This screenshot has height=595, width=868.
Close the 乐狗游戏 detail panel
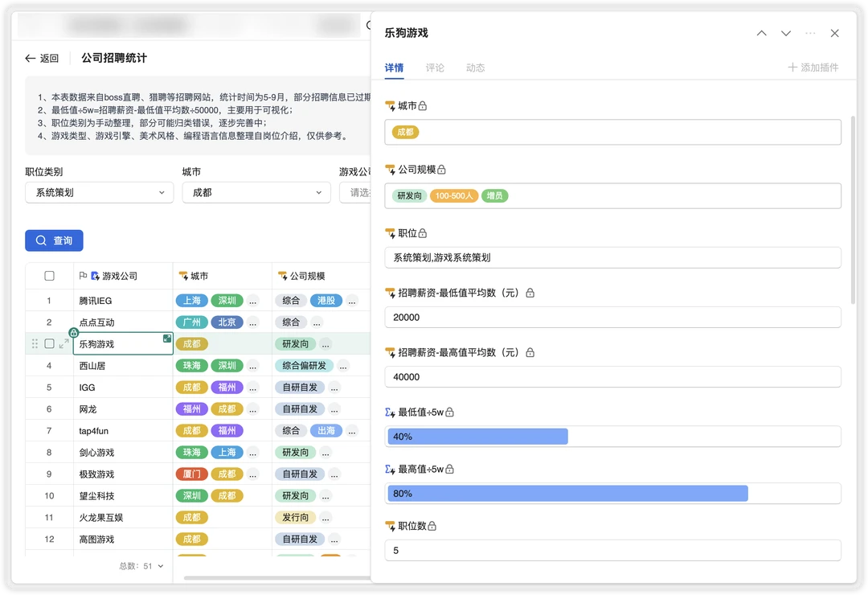(x=834, y=33)
